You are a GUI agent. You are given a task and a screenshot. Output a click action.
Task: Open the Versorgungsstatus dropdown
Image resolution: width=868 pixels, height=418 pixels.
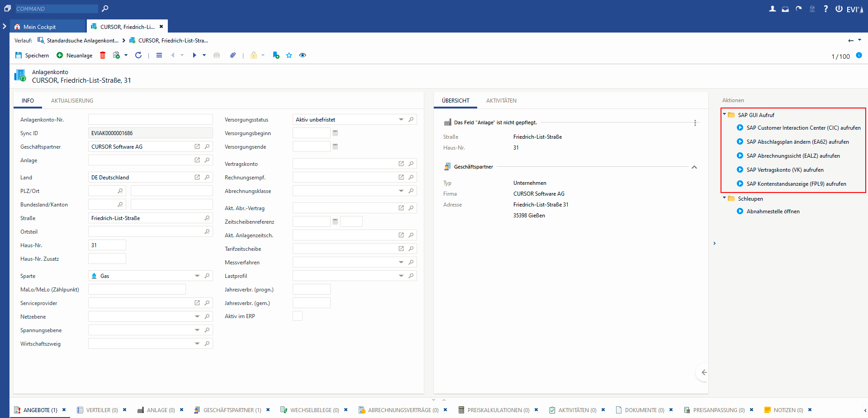(x=401, y=120)
